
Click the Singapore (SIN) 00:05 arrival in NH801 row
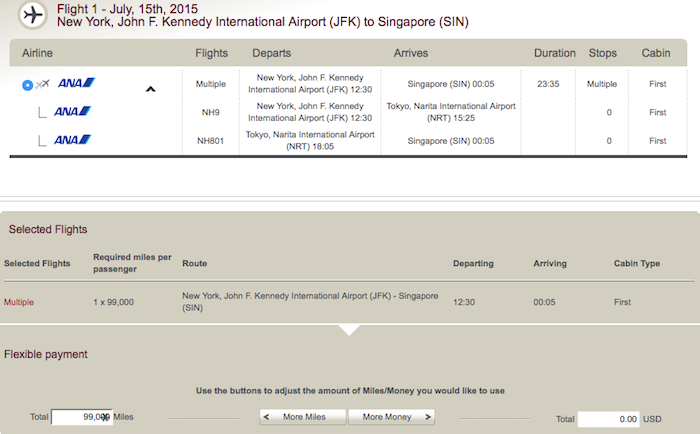pos(451,141)
